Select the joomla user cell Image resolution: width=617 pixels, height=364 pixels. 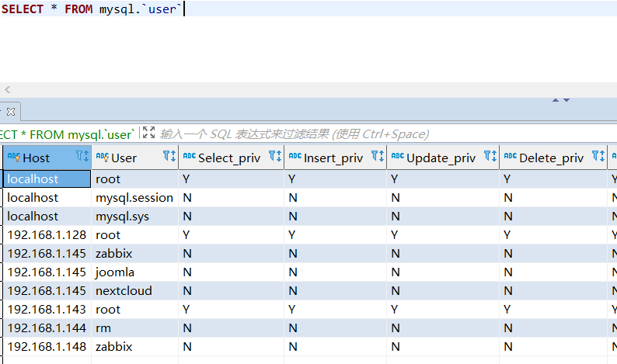pos(115,272)
